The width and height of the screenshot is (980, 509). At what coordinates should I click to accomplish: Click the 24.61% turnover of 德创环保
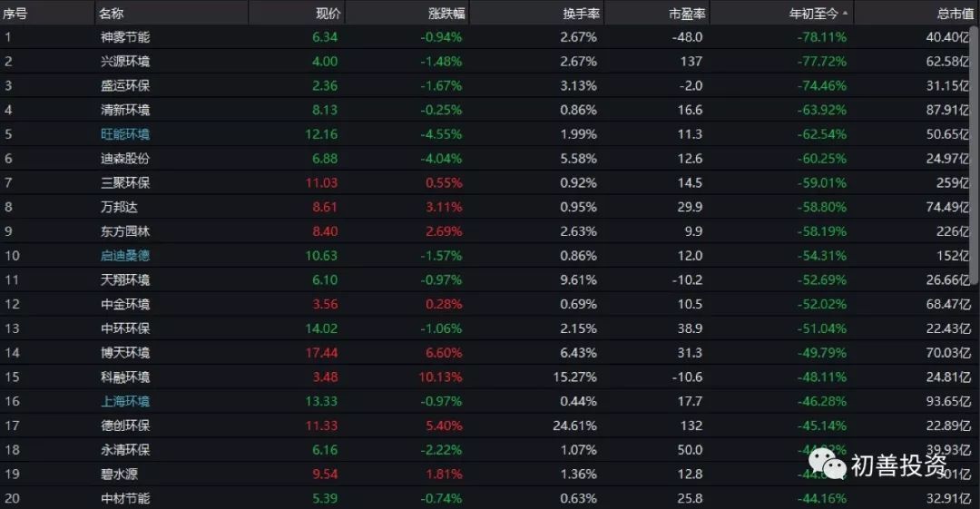575,426
